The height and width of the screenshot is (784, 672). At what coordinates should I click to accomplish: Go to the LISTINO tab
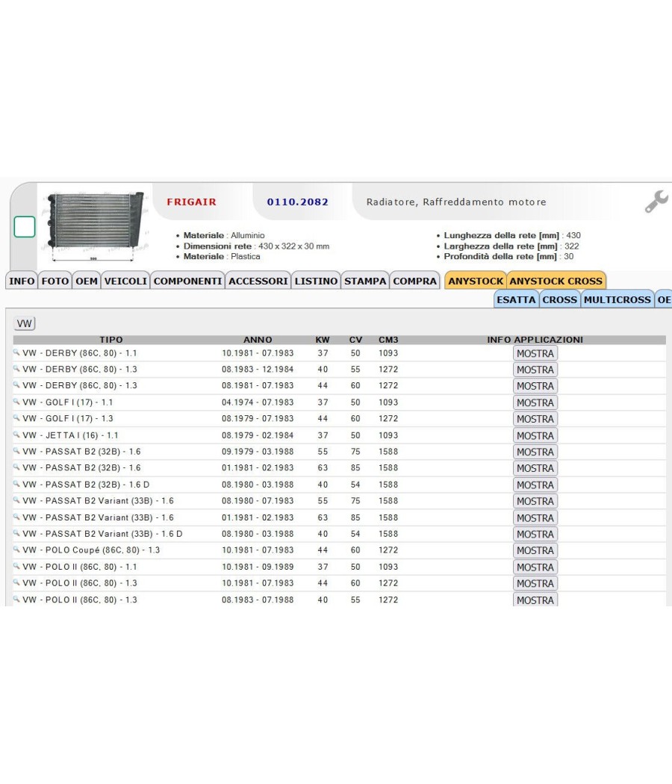point(316,281)
